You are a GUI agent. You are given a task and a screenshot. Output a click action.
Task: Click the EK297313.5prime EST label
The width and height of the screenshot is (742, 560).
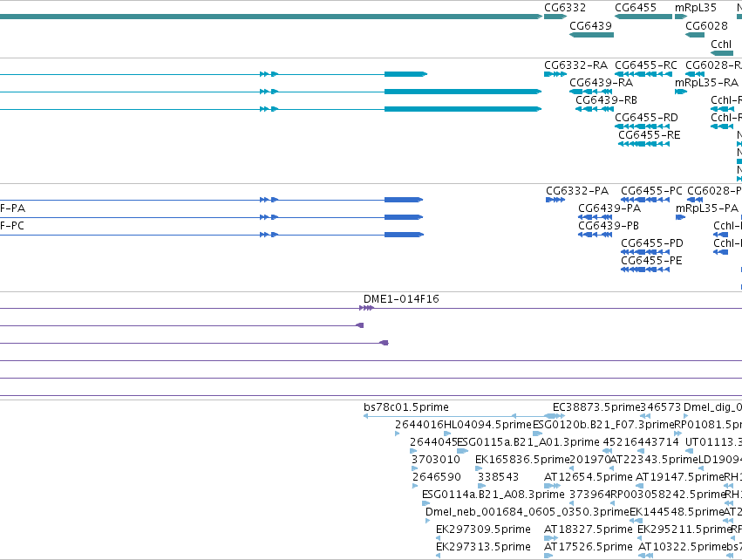tap(483, 547)
